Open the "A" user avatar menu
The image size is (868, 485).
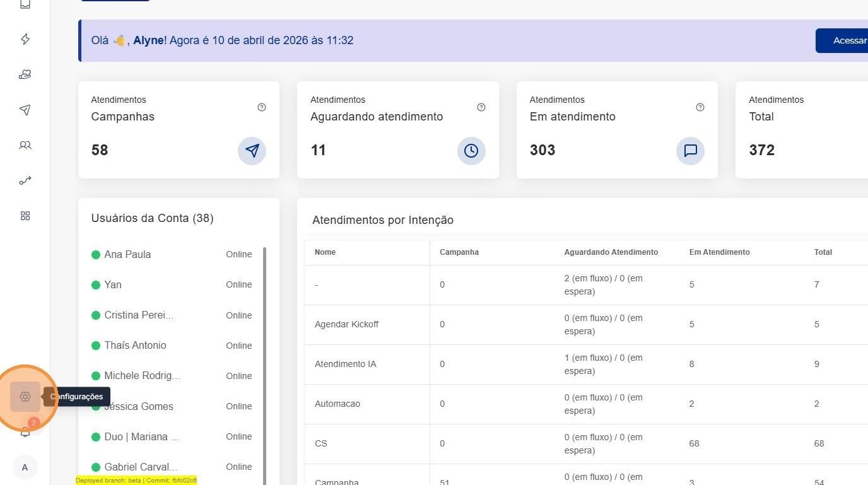pos(25,467)
